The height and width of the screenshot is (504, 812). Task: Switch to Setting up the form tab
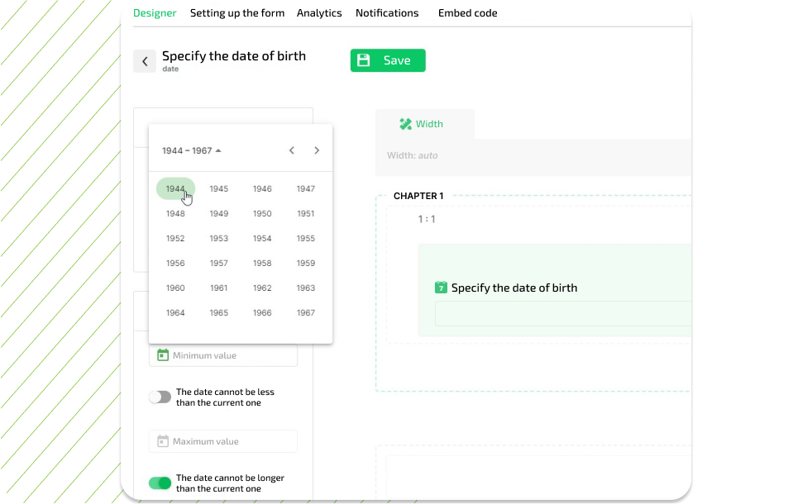[237, 13]
